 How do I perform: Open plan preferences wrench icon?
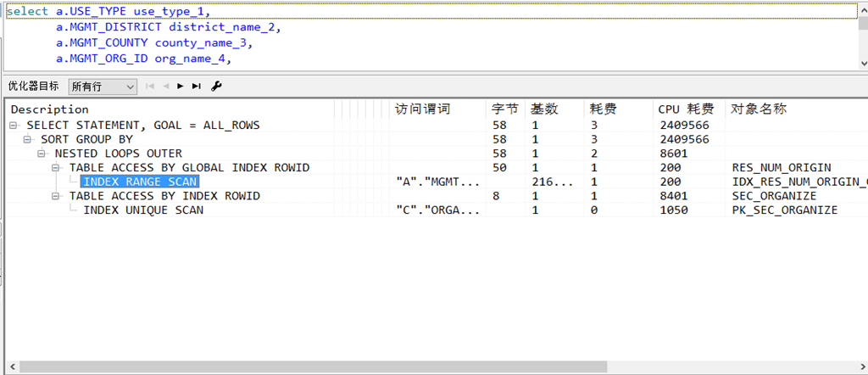tap(216, 86)
